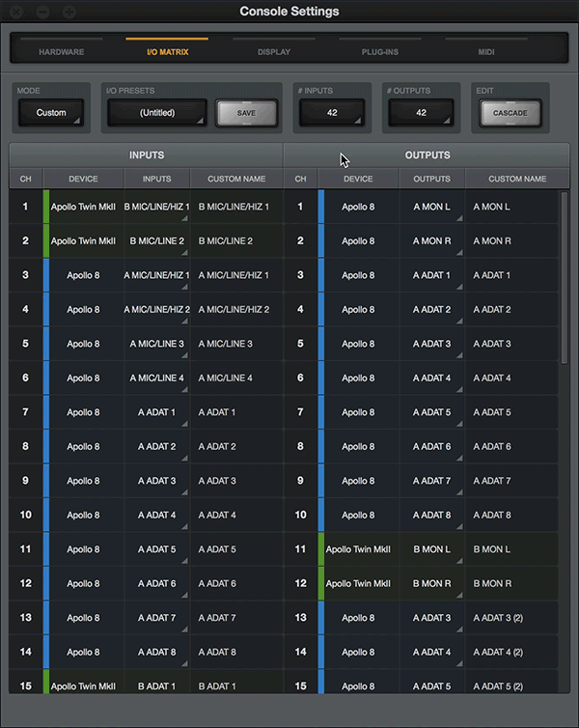Open output 11 B MON L selector
The width and height of the screenshot is (579, 728).
click(432, 549)
